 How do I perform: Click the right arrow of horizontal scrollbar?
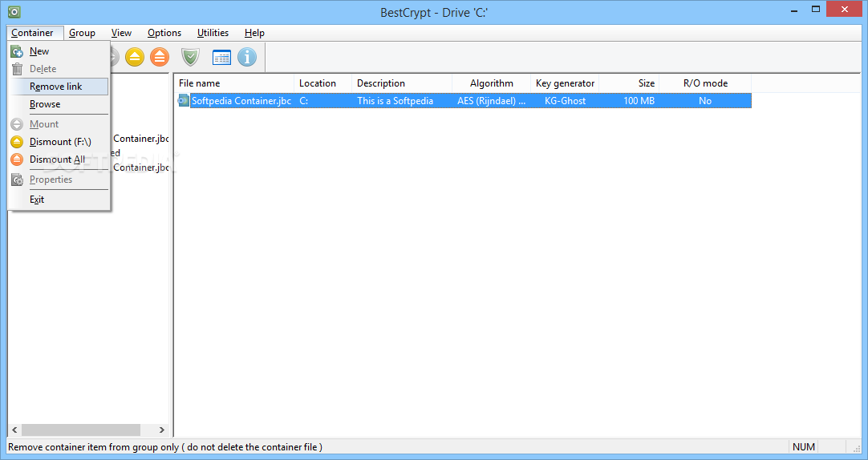[x=161, y=430]
